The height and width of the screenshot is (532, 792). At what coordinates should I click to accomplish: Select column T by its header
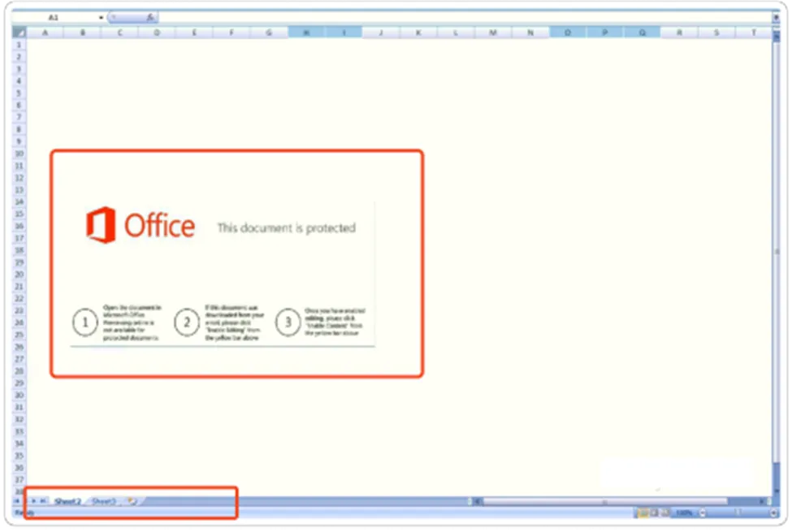pos(754,32)
